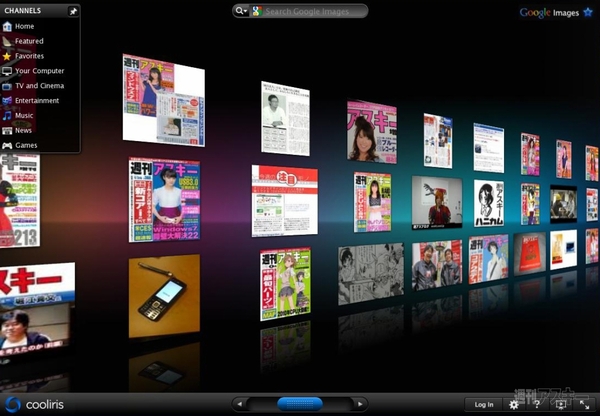Open the settings gear in bottom bar
This screenshot has height=416, width=600.
click(514, 404)
